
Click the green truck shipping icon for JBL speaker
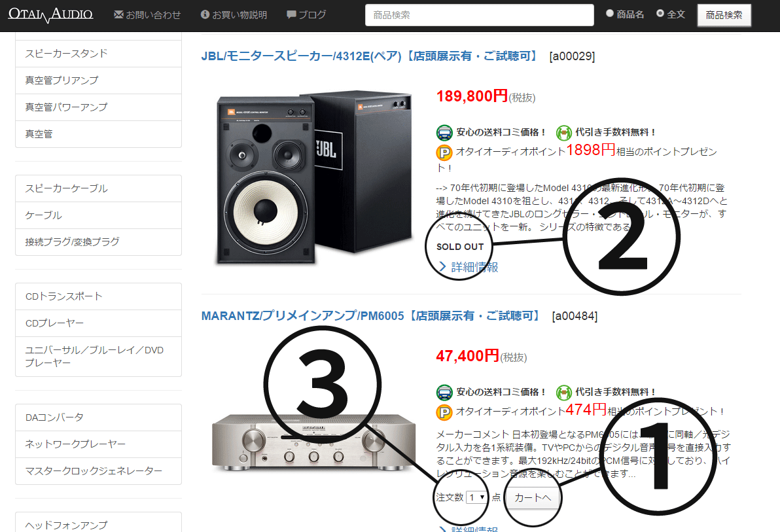click(x=444, y=132)
